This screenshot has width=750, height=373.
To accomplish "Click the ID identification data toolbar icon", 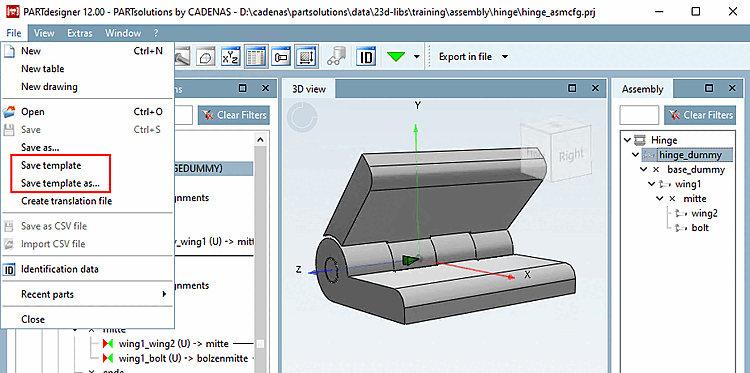I will point(366,57).
